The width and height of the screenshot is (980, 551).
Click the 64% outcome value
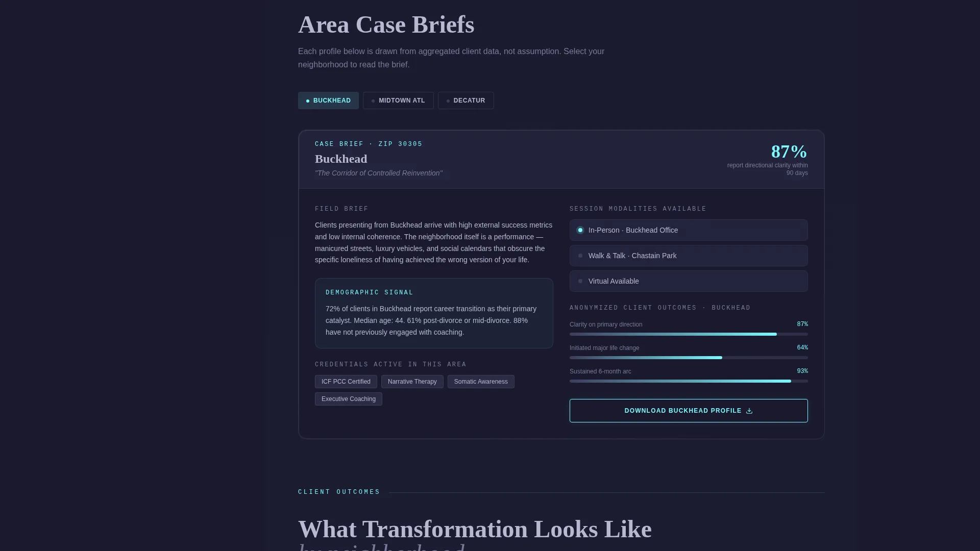(802, 347)
